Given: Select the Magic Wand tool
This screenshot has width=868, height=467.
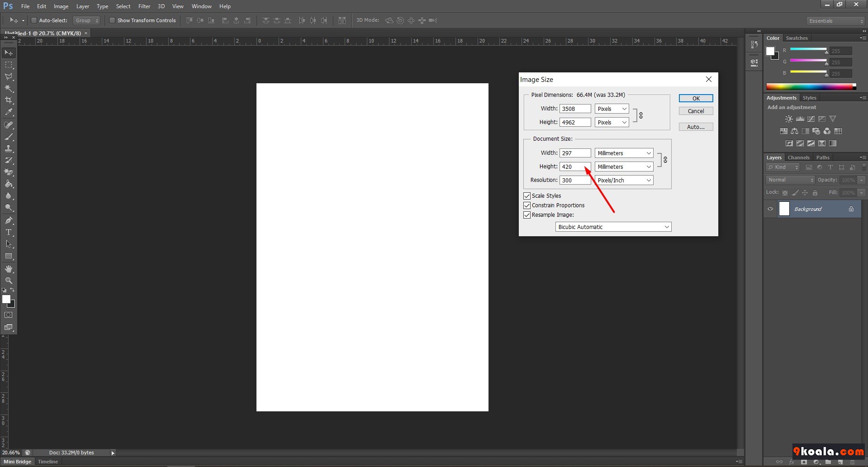Looking at the screenshot, I should 9,88.
